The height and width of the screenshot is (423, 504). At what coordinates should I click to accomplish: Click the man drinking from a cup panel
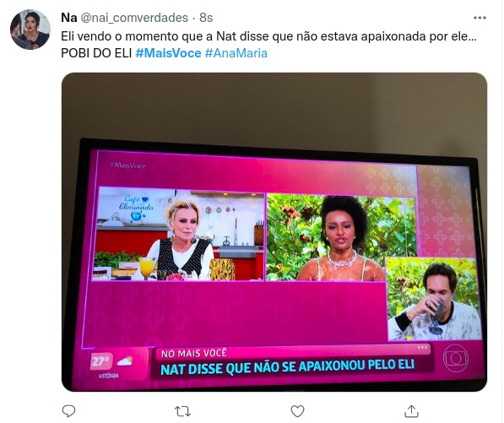tap(434, 298)
